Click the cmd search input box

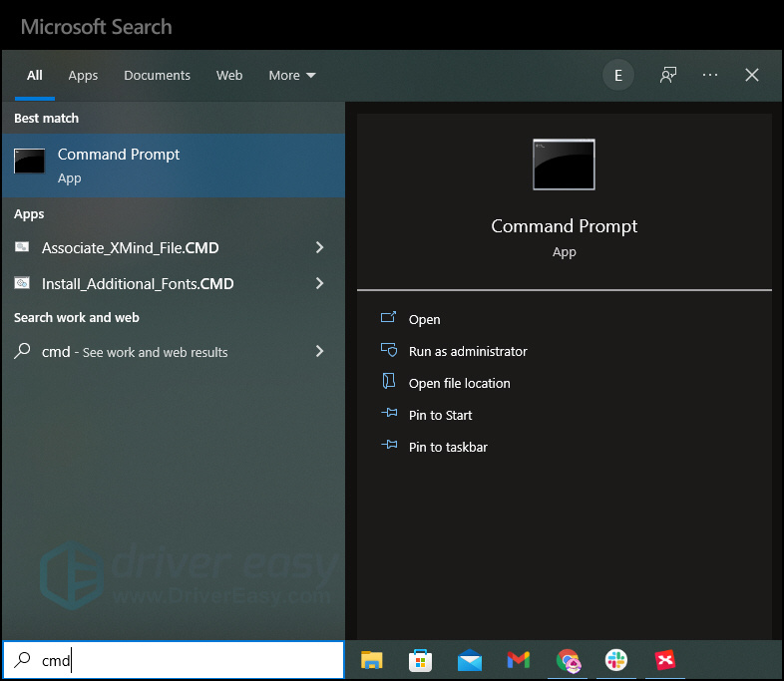pyautogui.click(x=174, y=660)
